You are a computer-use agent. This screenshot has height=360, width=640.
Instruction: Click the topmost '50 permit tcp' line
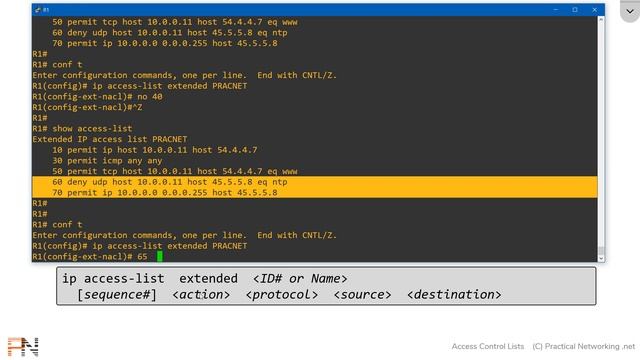pyautogui.click(x=175, y=22)
